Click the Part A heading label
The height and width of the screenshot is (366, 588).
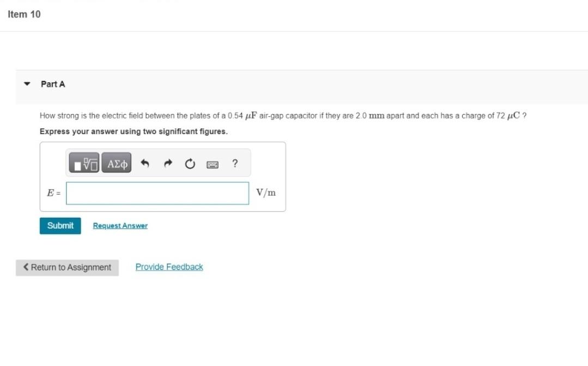[52, 84]
